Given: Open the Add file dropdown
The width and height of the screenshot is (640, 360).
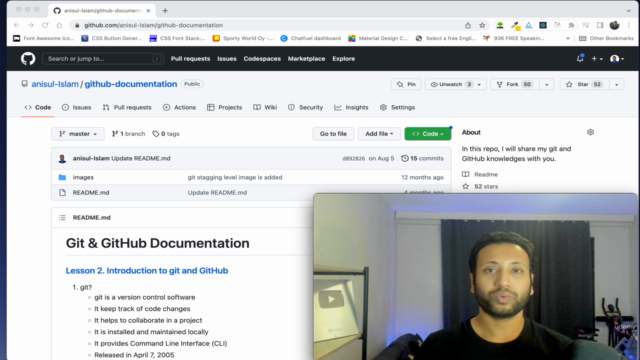Looking at the screenshot, I should click(x=379, y=134).
